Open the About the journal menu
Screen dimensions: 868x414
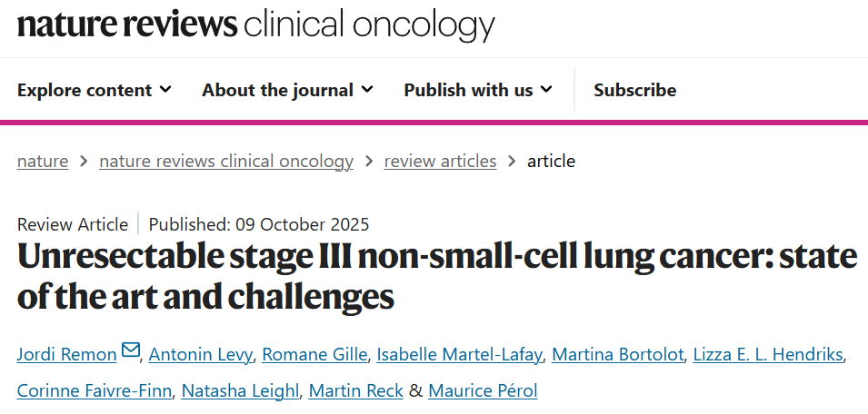287,90
